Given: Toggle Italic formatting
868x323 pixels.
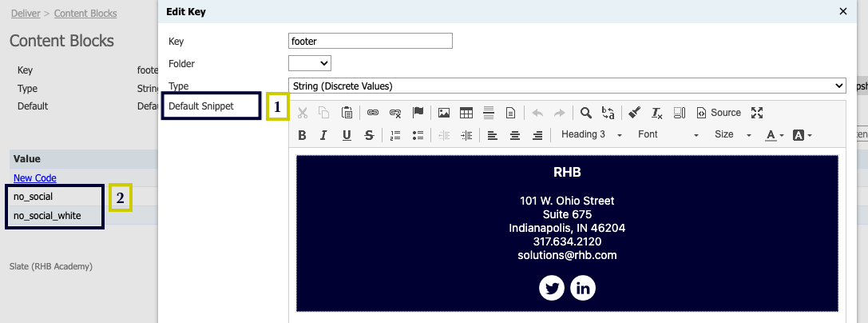Looking at the screenshot, I should [323, 135].
